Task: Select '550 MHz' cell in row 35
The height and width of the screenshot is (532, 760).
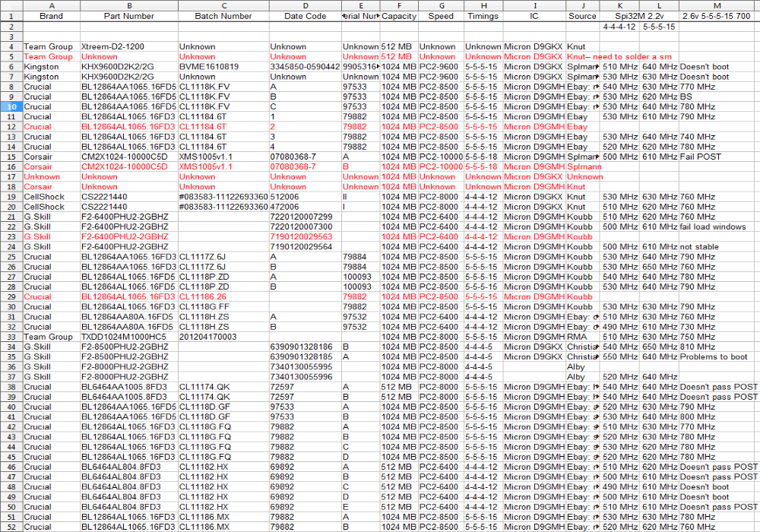Action: pos(620,356)
